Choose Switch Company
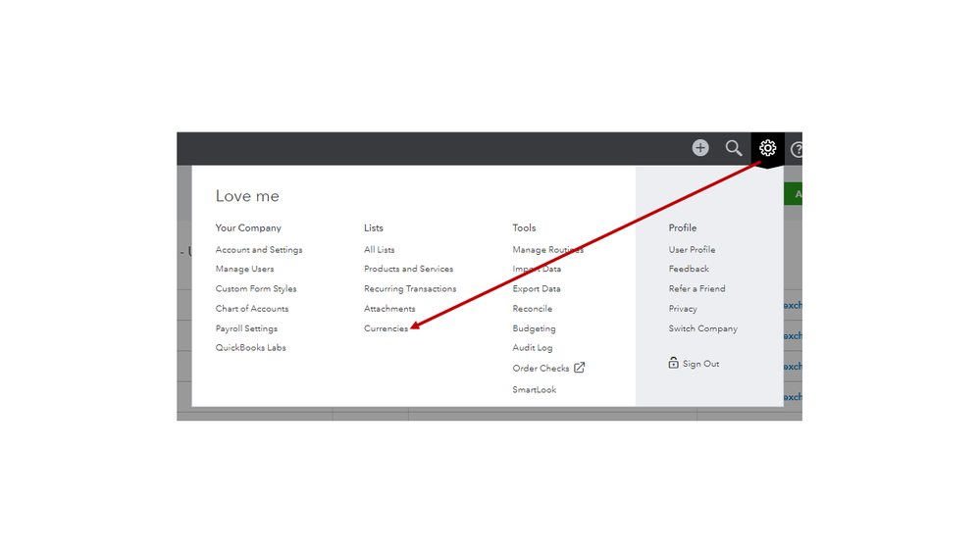 pos(703,328)
